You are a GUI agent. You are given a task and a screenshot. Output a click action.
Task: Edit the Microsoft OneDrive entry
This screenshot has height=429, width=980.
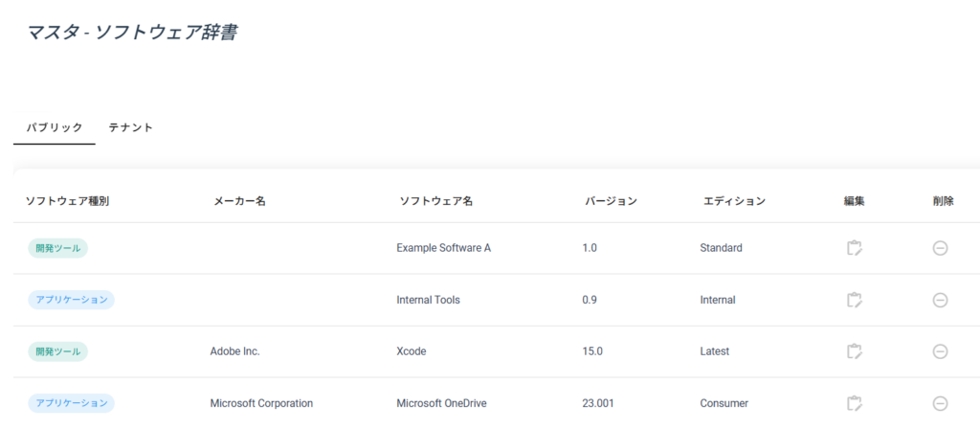click(x=855, y=403)
